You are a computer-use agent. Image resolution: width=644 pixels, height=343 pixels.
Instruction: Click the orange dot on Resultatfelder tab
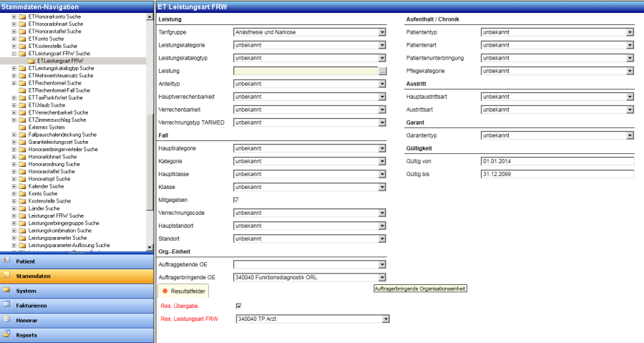(x=165, y=291)
